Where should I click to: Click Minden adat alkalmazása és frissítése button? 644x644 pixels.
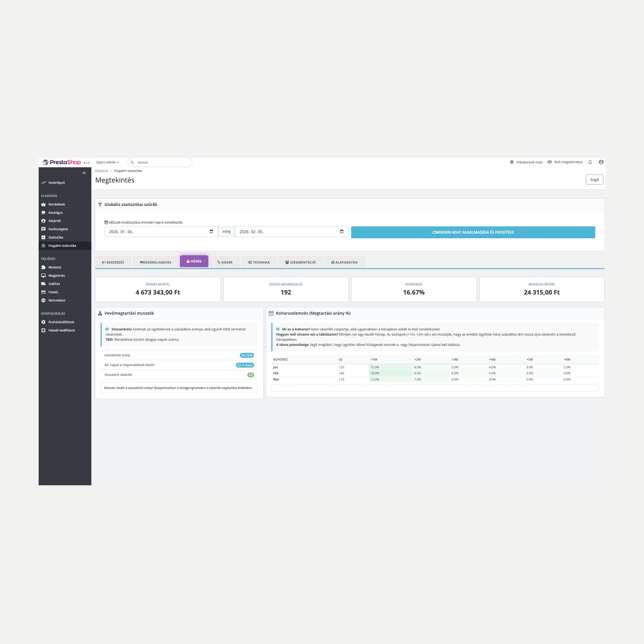[473, 232]
